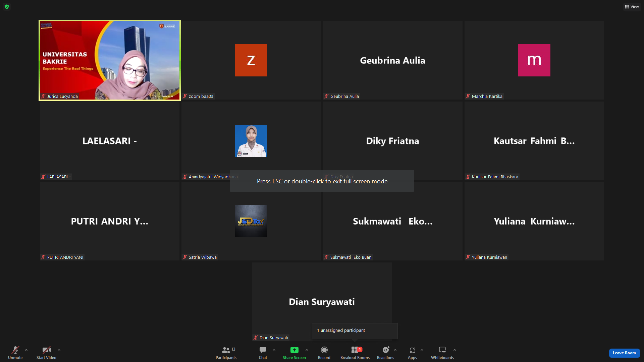Select Satria Wibawa's participant tile
The height and width of the screenshot is (362, 644).
[251, 221]
